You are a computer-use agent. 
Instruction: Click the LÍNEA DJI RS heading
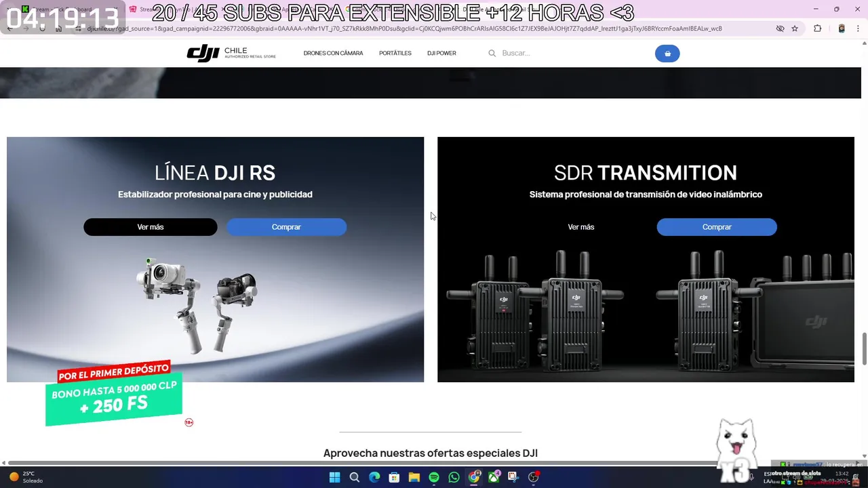(x=215, y=173)
